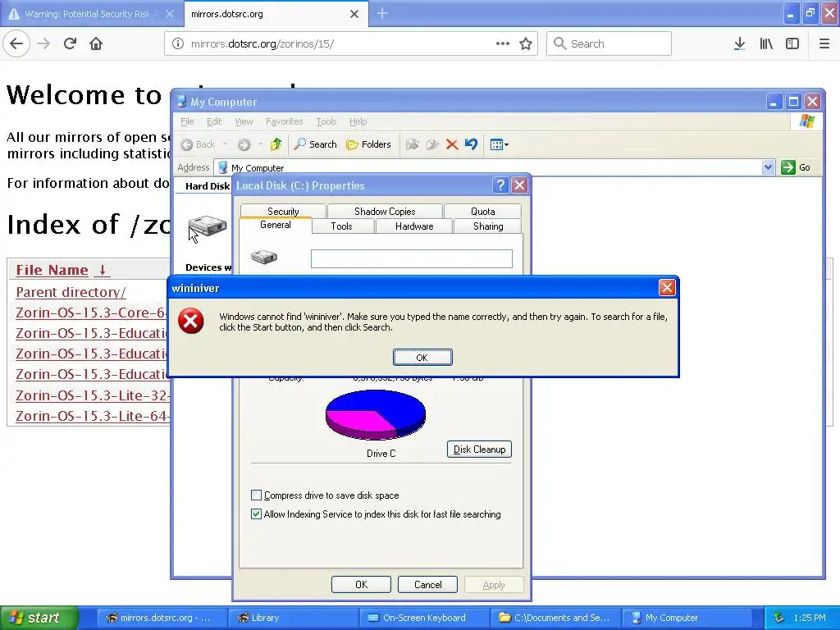Open View menu in My Computer
The width and height of the screenshot is (840, 630).
[244, 121]
